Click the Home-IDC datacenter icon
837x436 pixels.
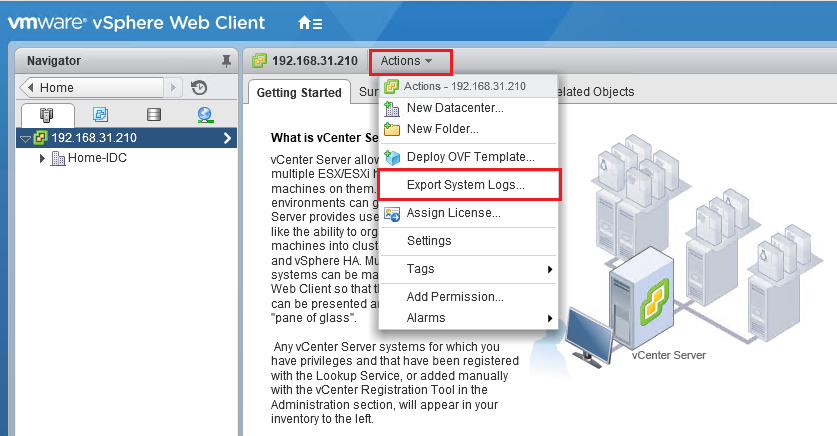[x=58, y=158]
